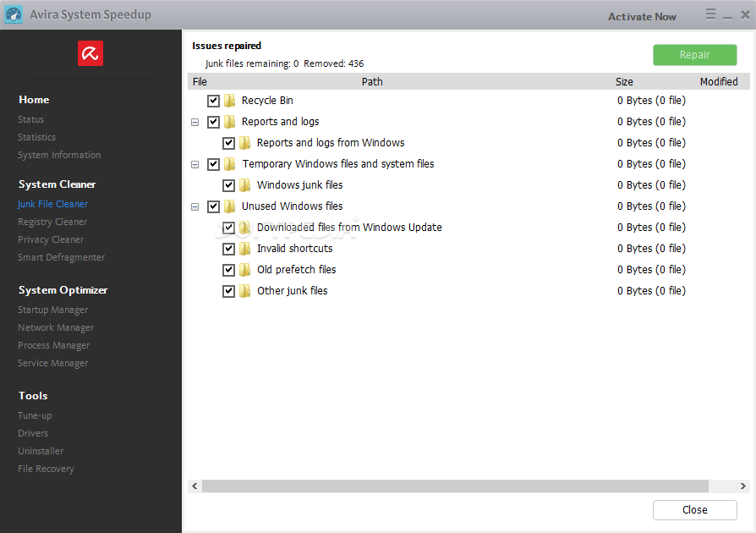
Task: Click the Windows junk files folder icon
Action: pos(245,185)
